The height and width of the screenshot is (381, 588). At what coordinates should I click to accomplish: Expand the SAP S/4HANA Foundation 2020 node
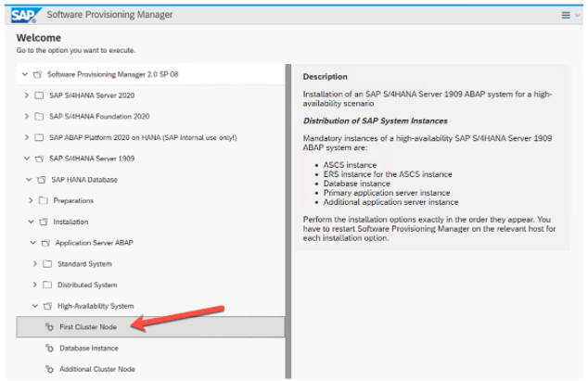pos(26,117)
